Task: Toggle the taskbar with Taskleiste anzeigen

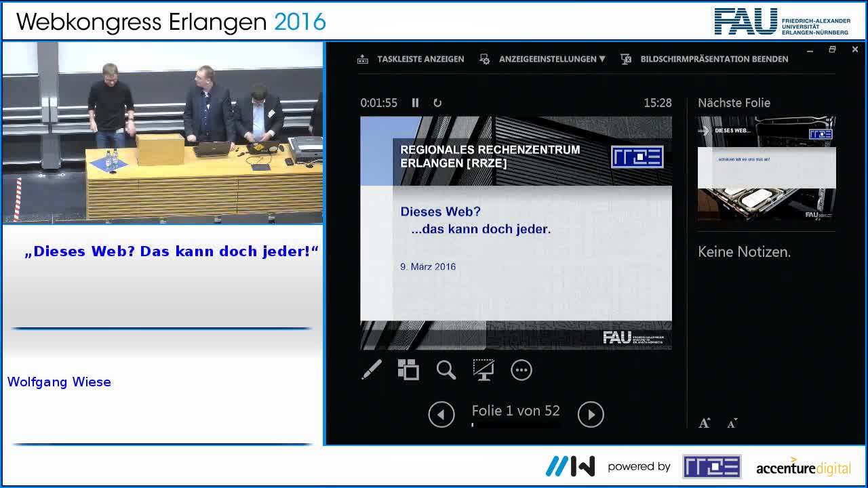Action: tap(412, 59)
